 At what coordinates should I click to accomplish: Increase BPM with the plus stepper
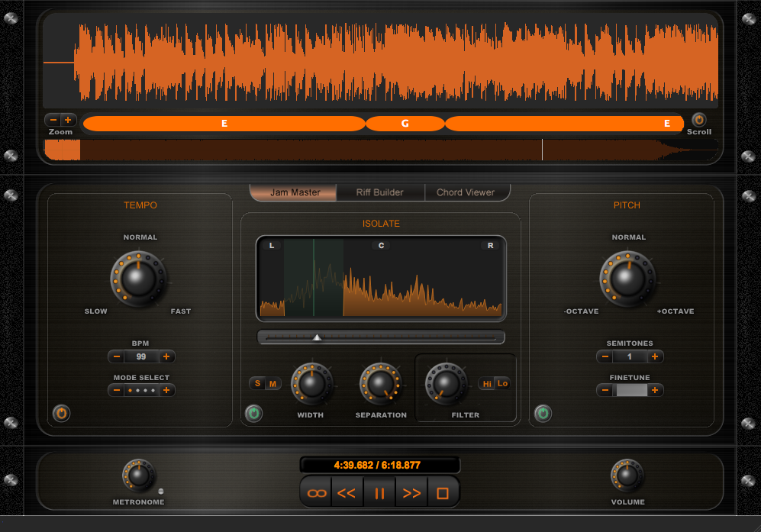[166, 356]
